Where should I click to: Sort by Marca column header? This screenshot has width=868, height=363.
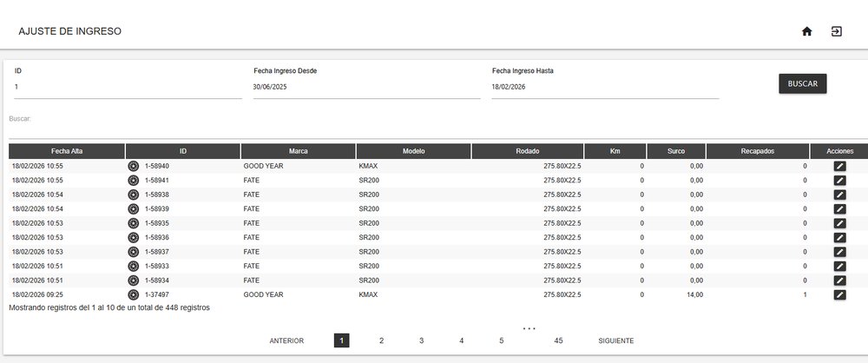[x=299, y=151]
